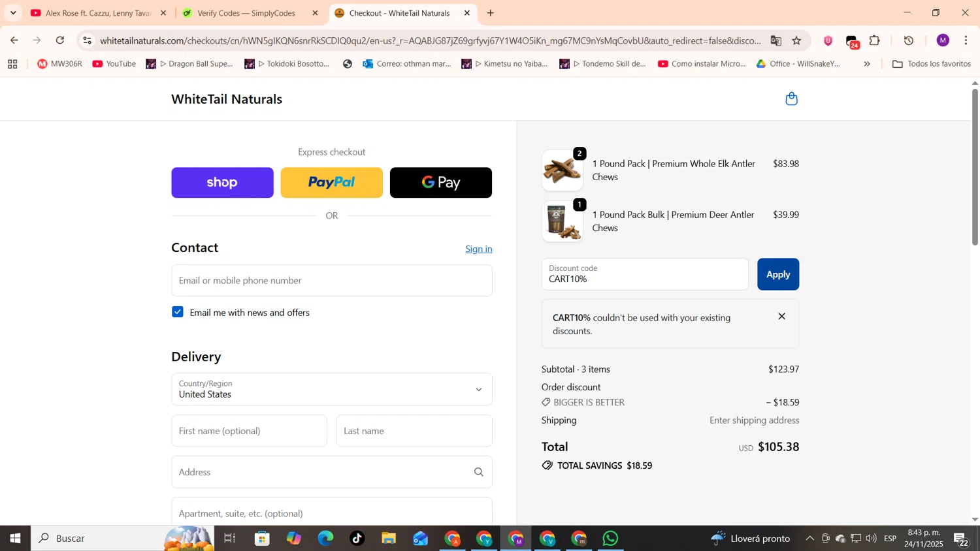Click the browser forward arrow
This screenshot has width=980, height=551.
[x=37, y=40]
